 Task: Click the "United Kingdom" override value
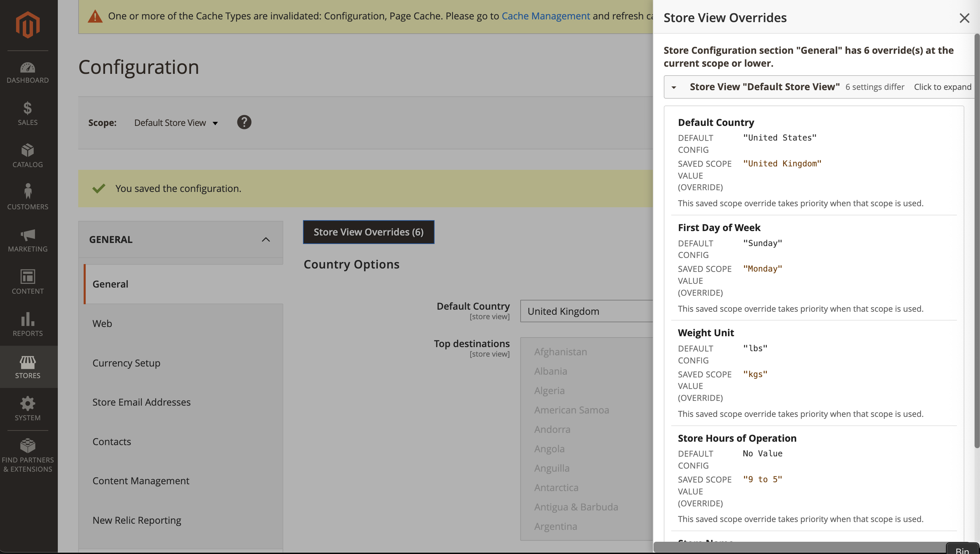pos(782,163)
